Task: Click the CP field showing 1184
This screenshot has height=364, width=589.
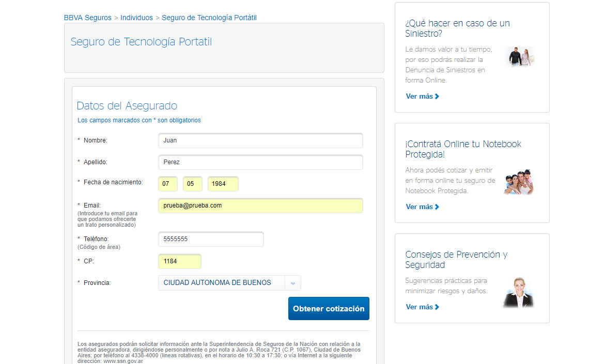Action: point(180,261)
